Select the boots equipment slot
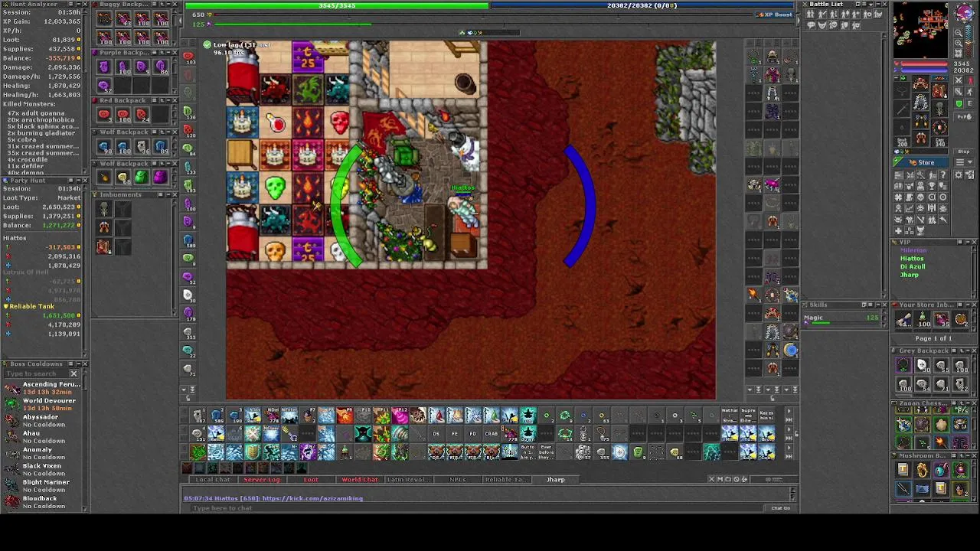 (x=921, y=139)
